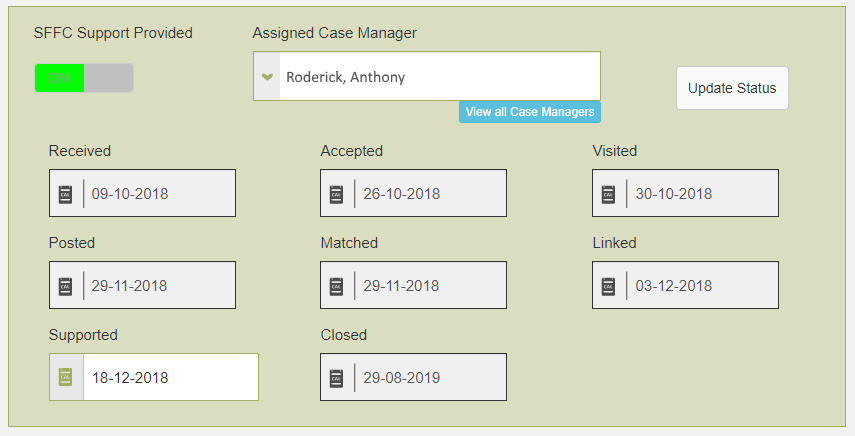
Task: Select the Roderick, Anthony case manager field
Action: (438, 77)
